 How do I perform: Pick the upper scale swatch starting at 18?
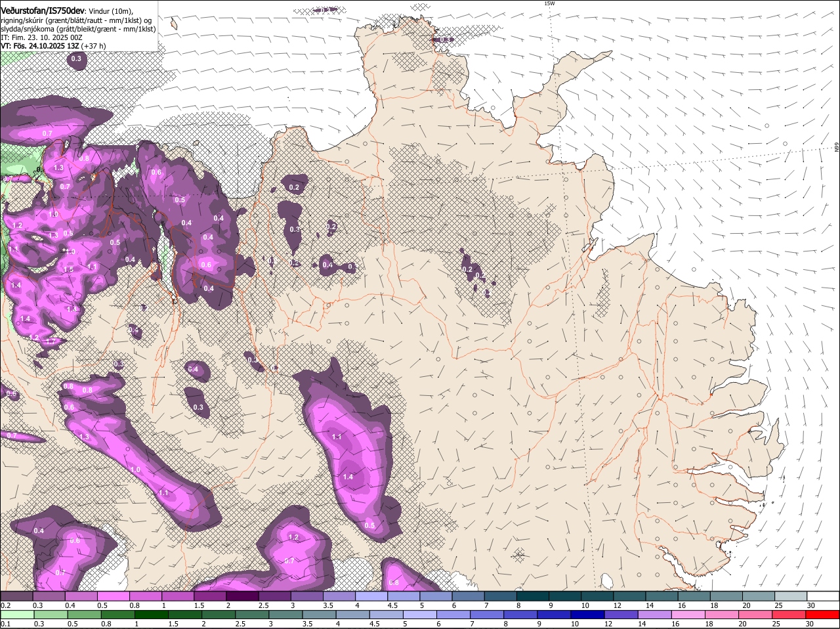(x=726, y=596)
